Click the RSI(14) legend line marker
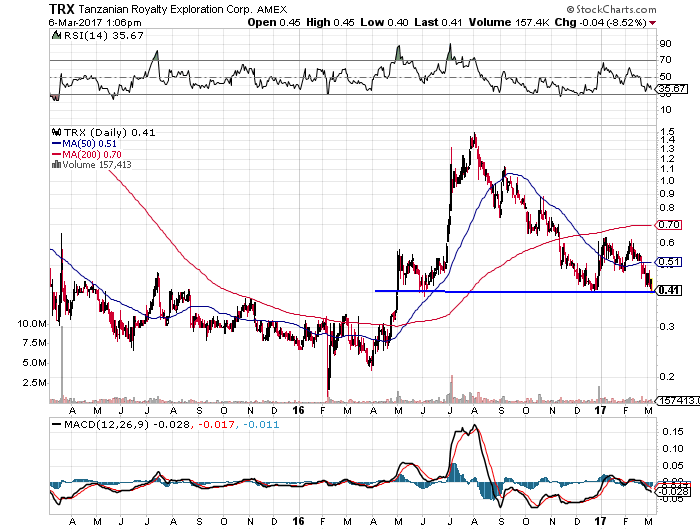Viewport: 700px width, 530px height. [54, 34]
